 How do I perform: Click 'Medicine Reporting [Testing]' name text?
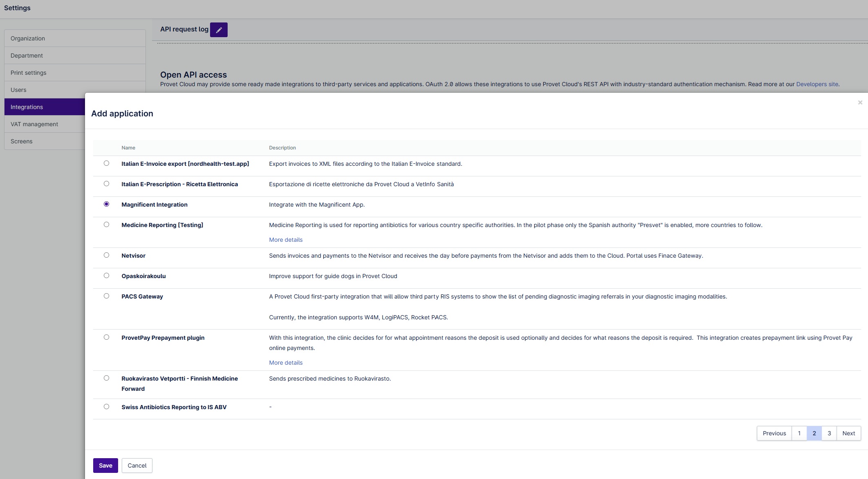tap(162, 225)
